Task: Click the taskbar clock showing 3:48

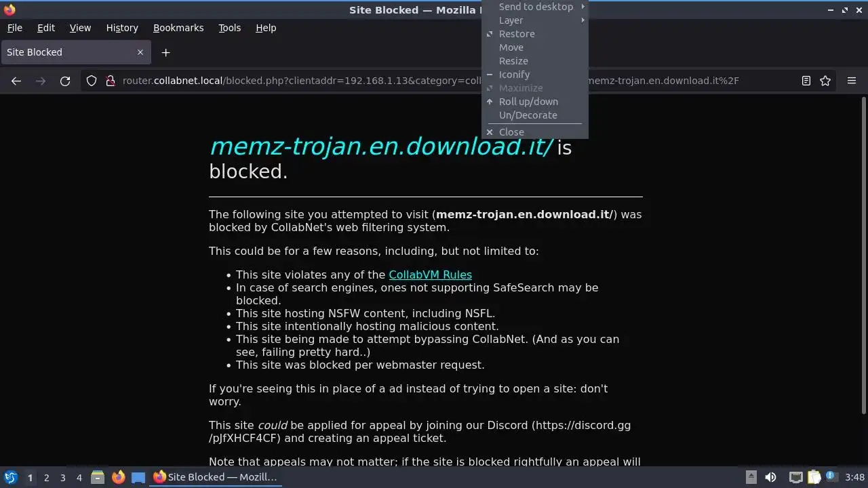Action: [855, 477]
